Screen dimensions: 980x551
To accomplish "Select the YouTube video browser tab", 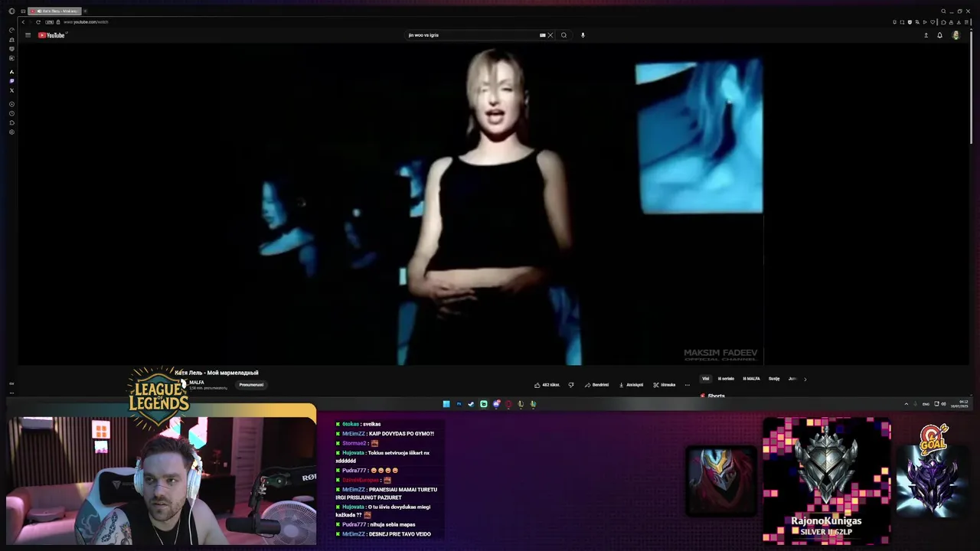I will pyautogui.click(x=54, y=11).
